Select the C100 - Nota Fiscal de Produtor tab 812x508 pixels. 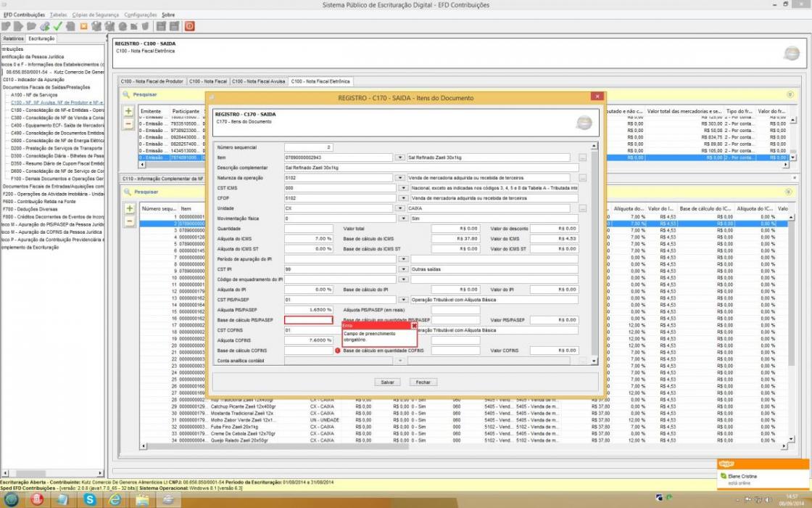[x=152, y=81]
